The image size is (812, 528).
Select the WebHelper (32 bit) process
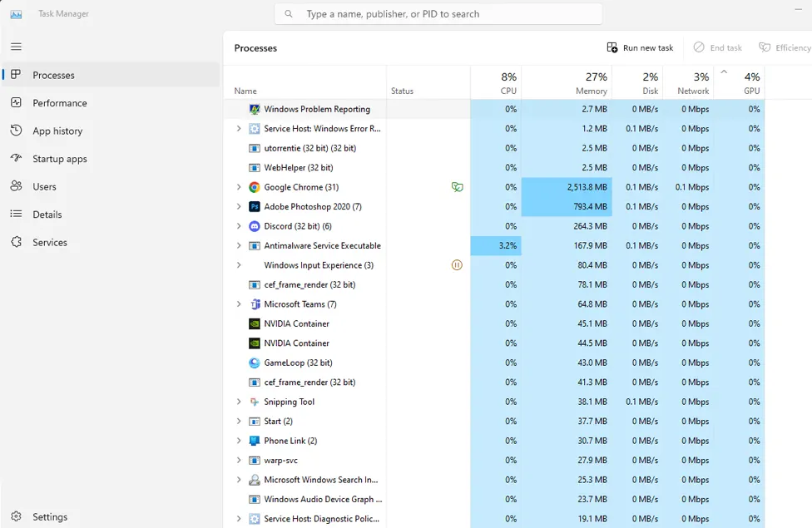[494, 168]
